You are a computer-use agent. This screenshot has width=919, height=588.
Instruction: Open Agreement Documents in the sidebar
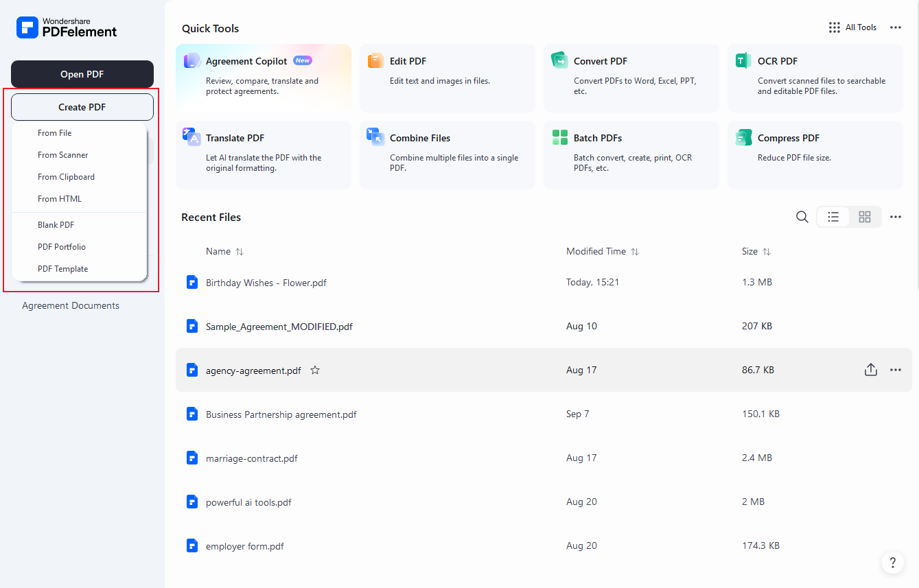(x=71, y=305)
